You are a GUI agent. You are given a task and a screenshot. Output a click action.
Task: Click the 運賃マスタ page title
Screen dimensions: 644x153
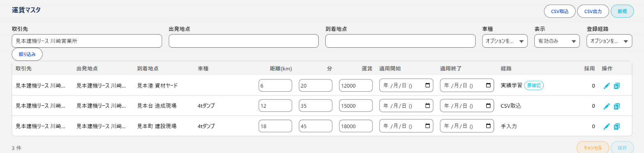[26, 10]
